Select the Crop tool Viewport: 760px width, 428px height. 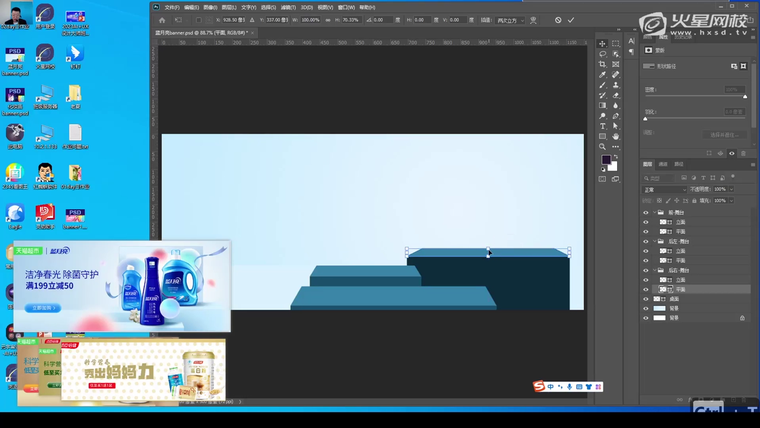pos(602,64)
